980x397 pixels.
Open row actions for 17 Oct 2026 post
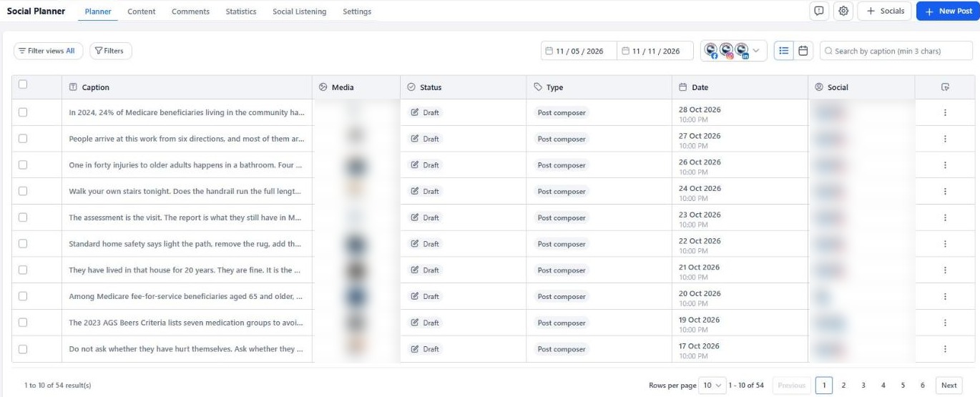point(945,349)
